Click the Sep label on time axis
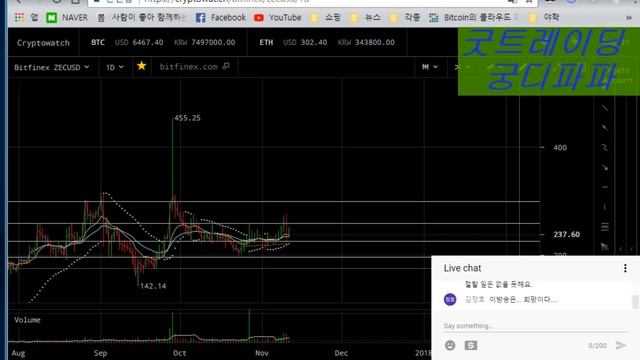This screenshot has height=360, width=640. 100,353
